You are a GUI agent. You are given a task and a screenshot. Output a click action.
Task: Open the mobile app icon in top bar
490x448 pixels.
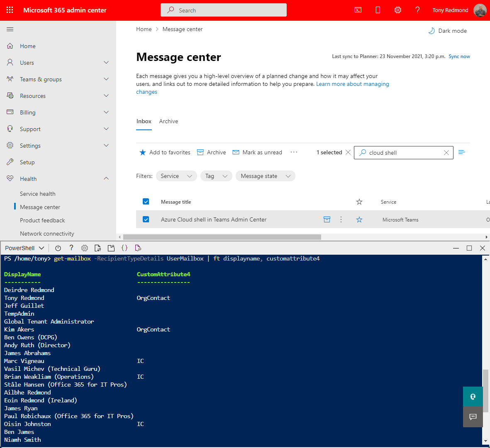(378, 10)
